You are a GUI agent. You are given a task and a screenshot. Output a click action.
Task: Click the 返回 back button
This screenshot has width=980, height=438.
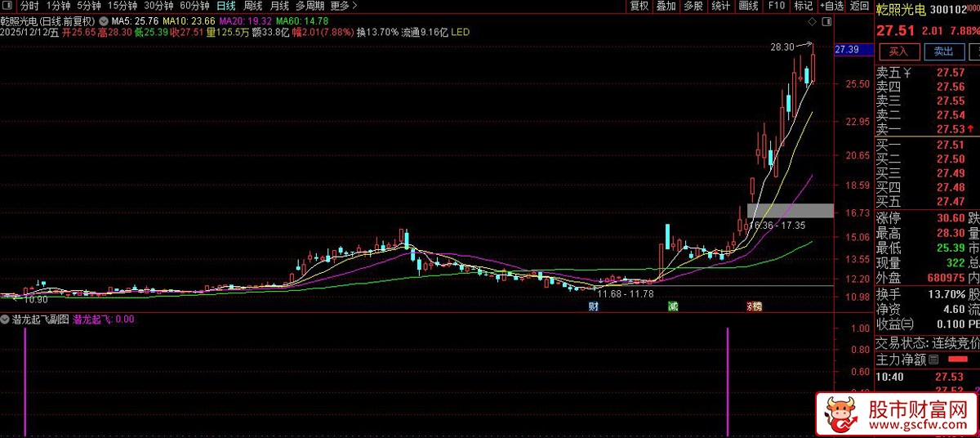pyautogui.click(x=859, y=6)
